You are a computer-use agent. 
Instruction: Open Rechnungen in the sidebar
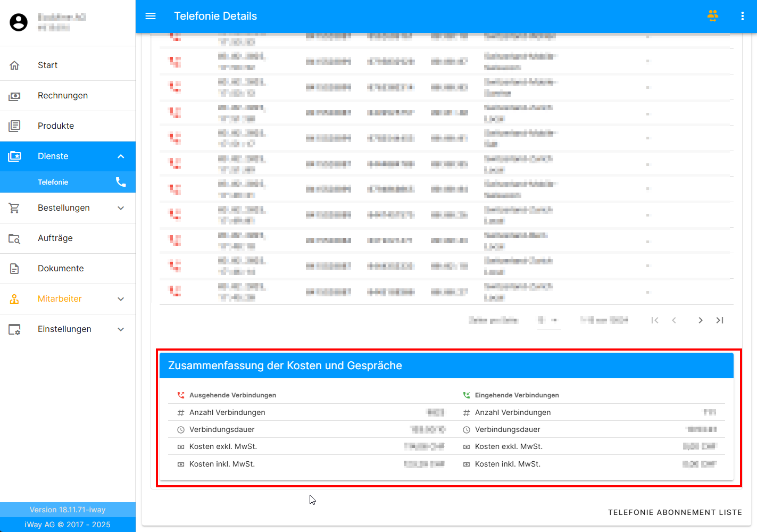[68, 96]
